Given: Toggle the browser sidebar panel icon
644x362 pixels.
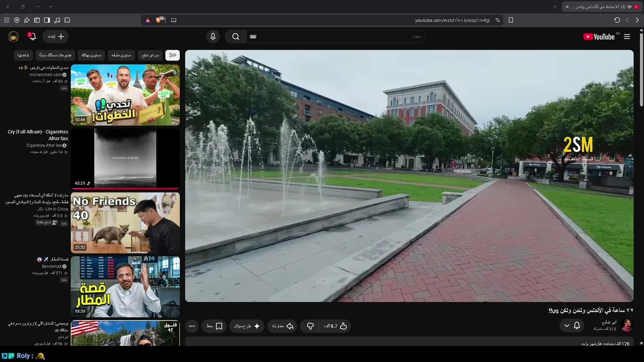Looking at the screenshot, I should pyautogui.click(x=47, y=20).
